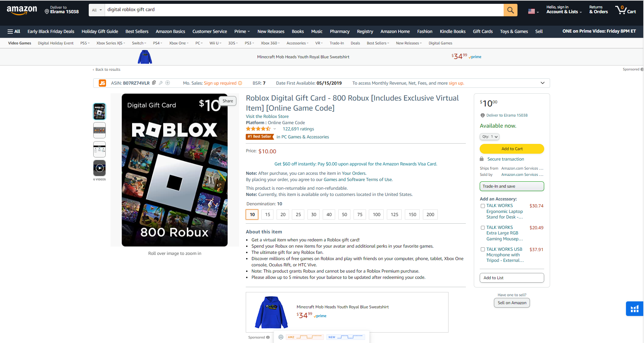This screenshot has width=644, height=343.
Task: Select the 25 denomination option
Action: click(298, 215)
